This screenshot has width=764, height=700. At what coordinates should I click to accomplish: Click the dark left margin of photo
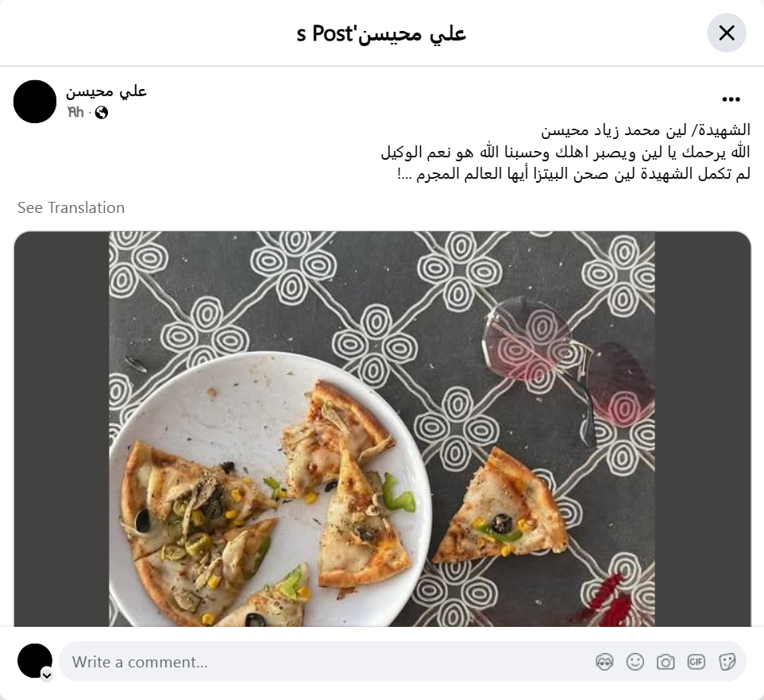click(61, 429)
